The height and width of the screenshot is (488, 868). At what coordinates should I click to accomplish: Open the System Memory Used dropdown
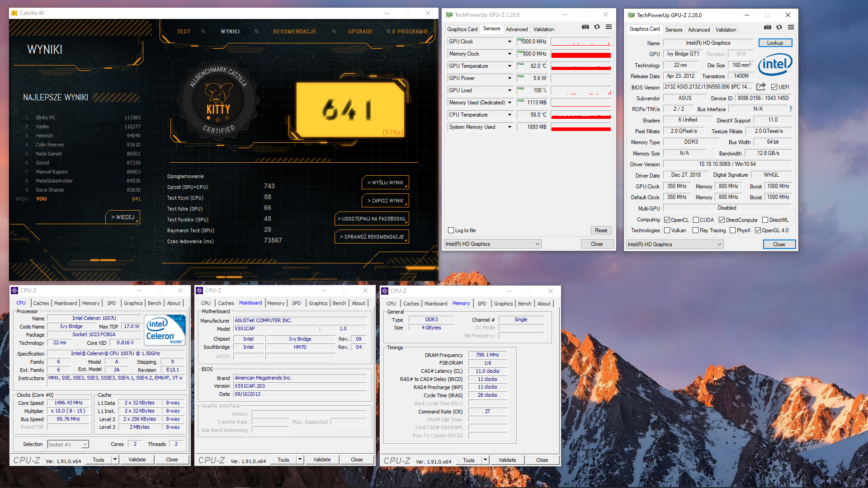[509, 127]
